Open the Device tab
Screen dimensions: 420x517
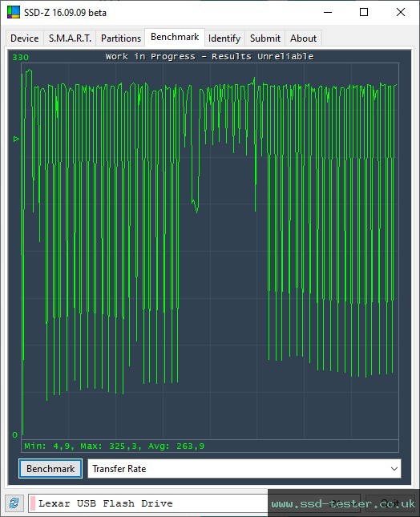point(25,38)
